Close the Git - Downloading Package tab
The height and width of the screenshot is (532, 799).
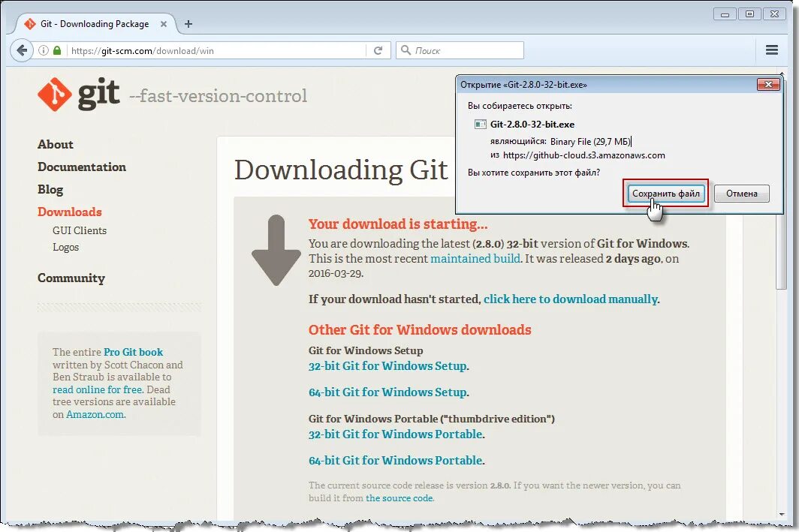(164, 24)
